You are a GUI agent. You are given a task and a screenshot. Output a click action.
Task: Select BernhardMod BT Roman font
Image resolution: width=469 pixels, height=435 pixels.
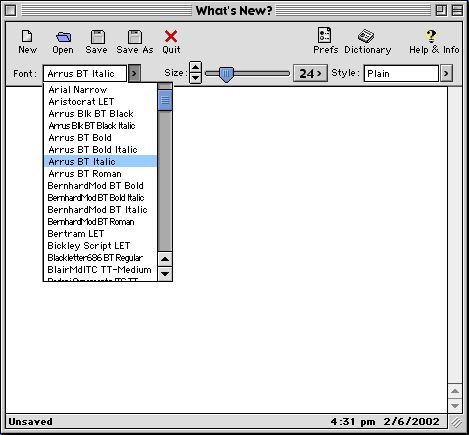[x=100, y=222]
